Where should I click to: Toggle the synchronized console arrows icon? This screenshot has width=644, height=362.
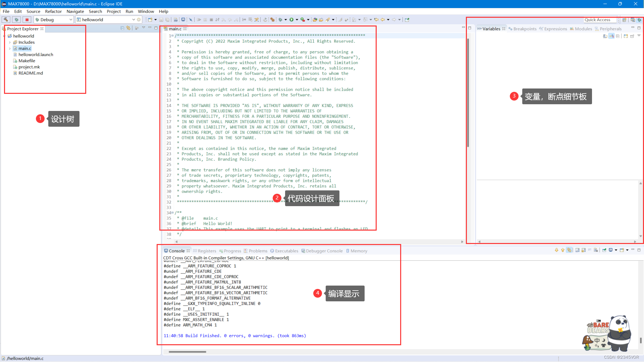(569, 250)
